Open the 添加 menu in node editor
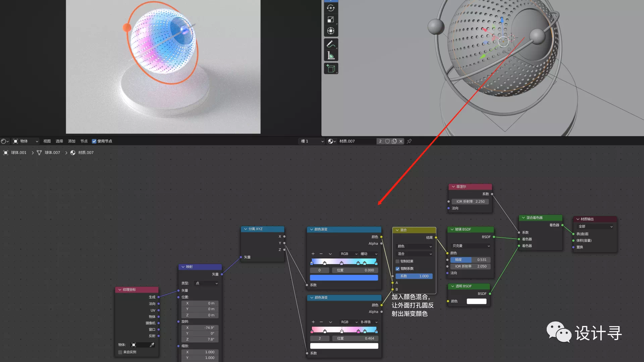This screenshot has width=644, height=362. tap(71, 141)
